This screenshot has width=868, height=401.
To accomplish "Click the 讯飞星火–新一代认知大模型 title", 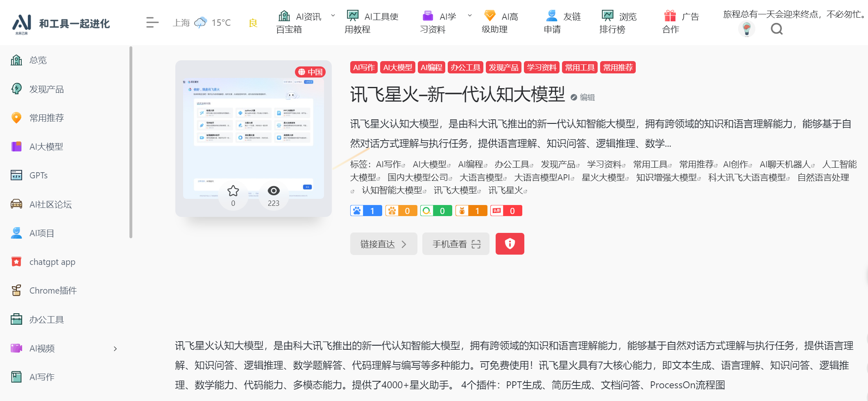I will click(x=458, y=94).
